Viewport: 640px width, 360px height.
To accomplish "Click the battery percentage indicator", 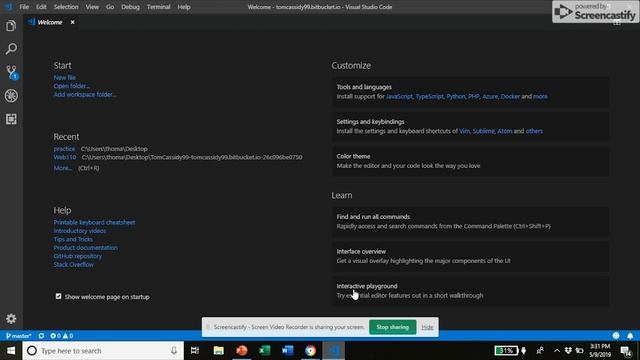I will click(506, 351).
